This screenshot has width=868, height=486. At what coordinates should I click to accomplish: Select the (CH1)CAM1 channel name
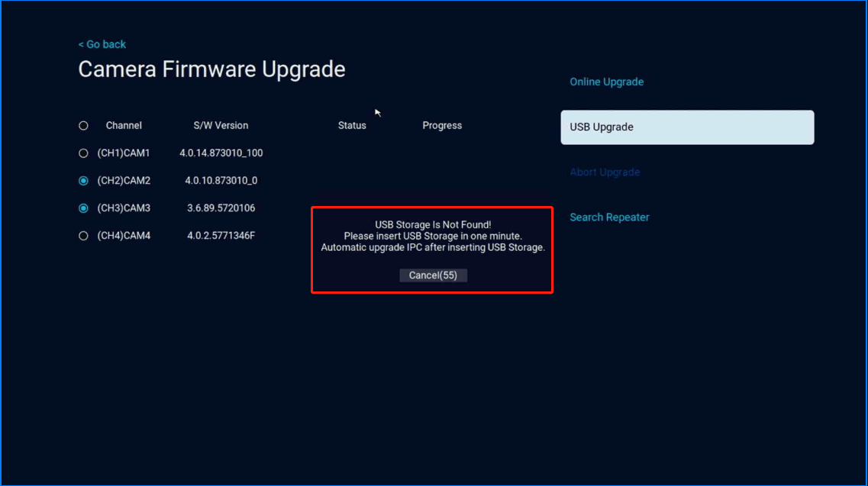[x=124, y=153]
